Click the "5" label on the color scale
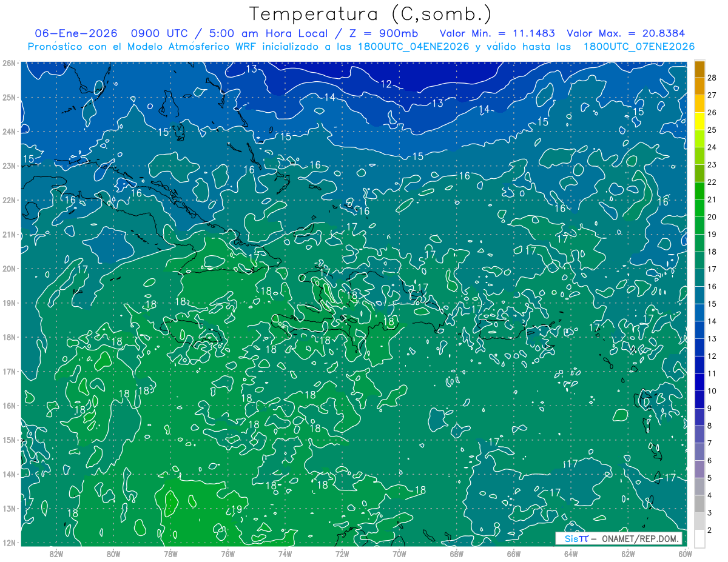728x562 pixels. 709,478
